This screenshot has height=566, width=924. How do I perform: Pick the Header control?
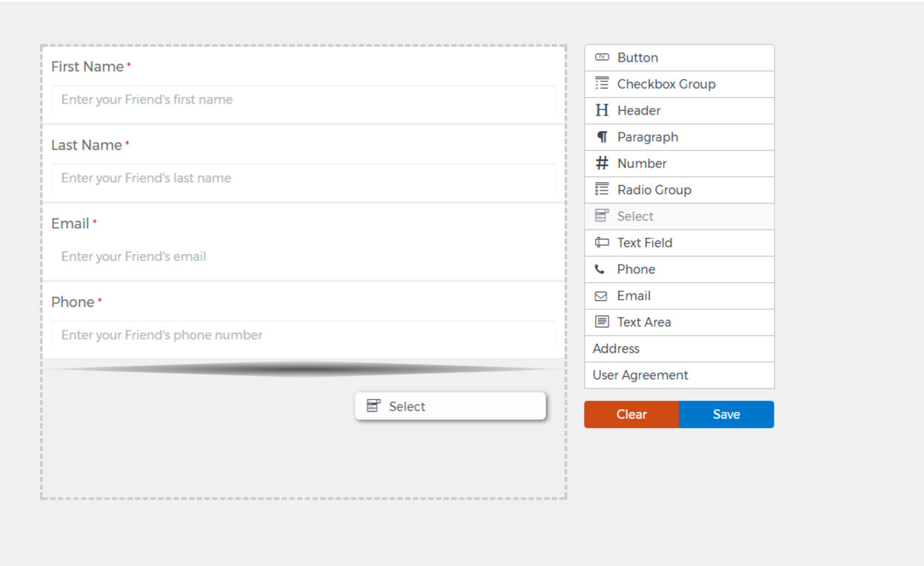pos(679,110)
